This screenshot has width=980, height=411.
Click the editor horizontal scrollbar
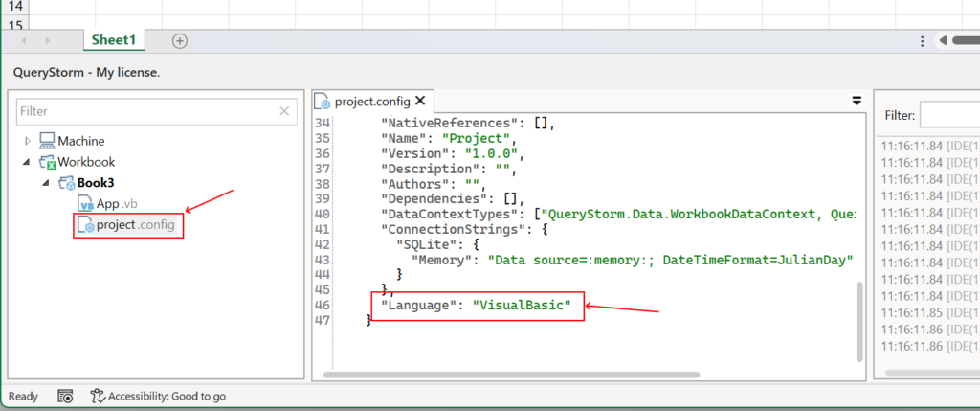(x=511, y=375)
